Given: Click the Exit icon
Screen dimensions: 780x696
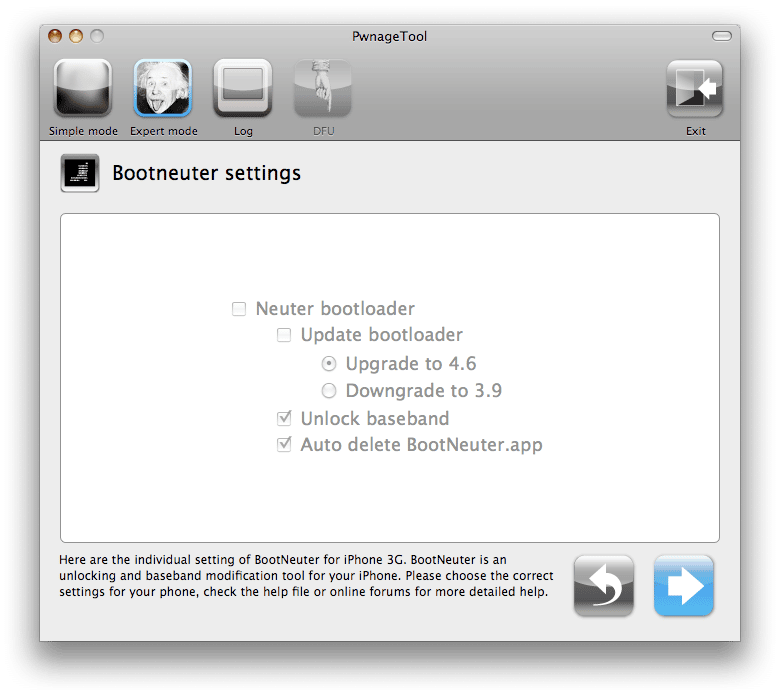Looking at the screenshot, I should tap(694, 89).
